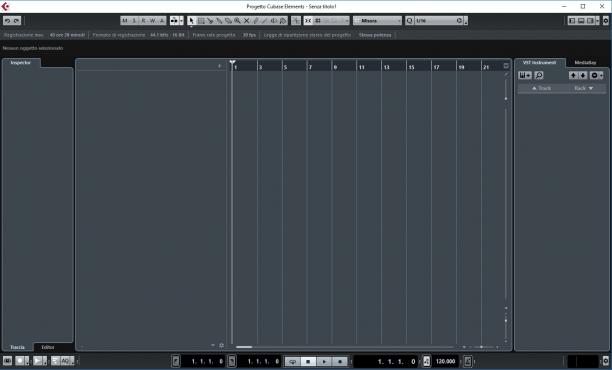Show previous instrument with up arrow
The width and height of the screenshot is (612, 370).
(573, 75)
